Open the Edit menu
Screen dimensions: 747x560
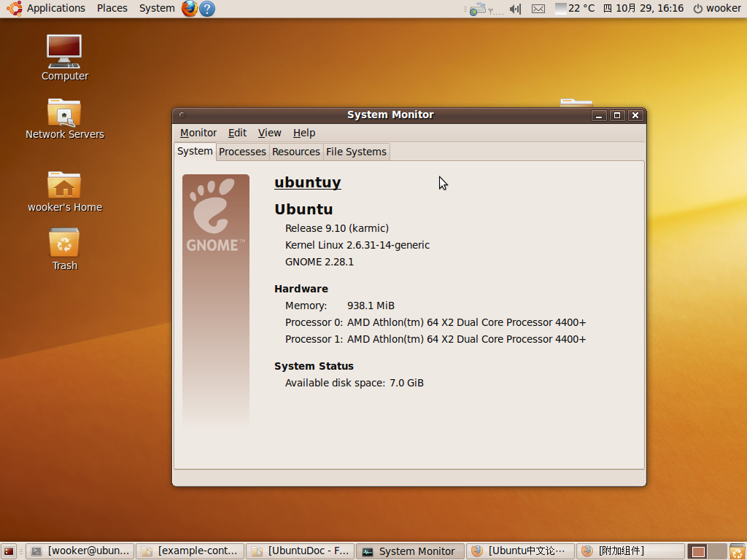click(237, 133)
